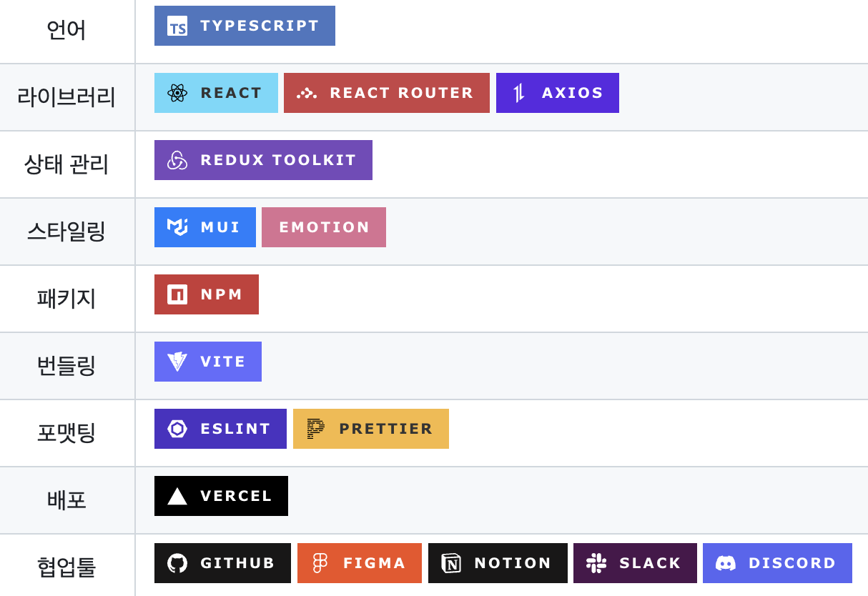This screenshot has height=596, width=868.
Task: Click the Redux logo icon
Action: tap(177, 161)
